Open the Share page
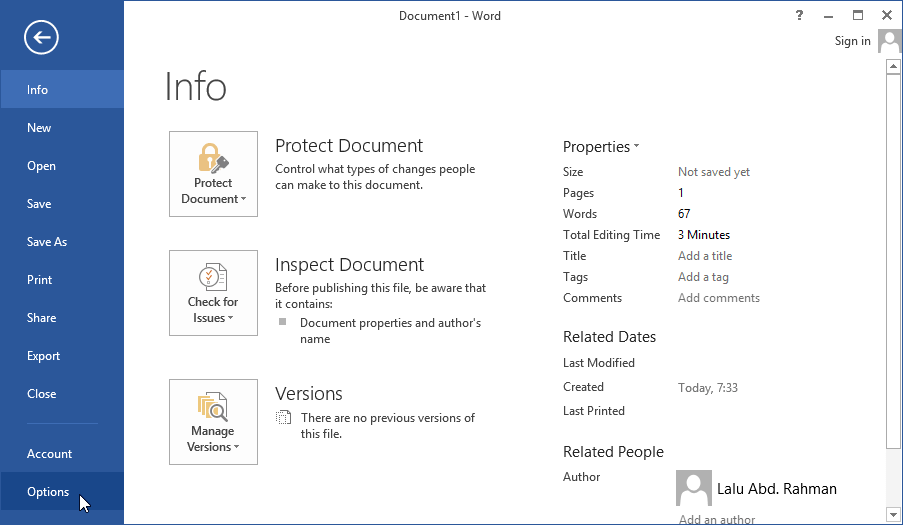This screenshot has width=903, height=525. click(62, 317)
